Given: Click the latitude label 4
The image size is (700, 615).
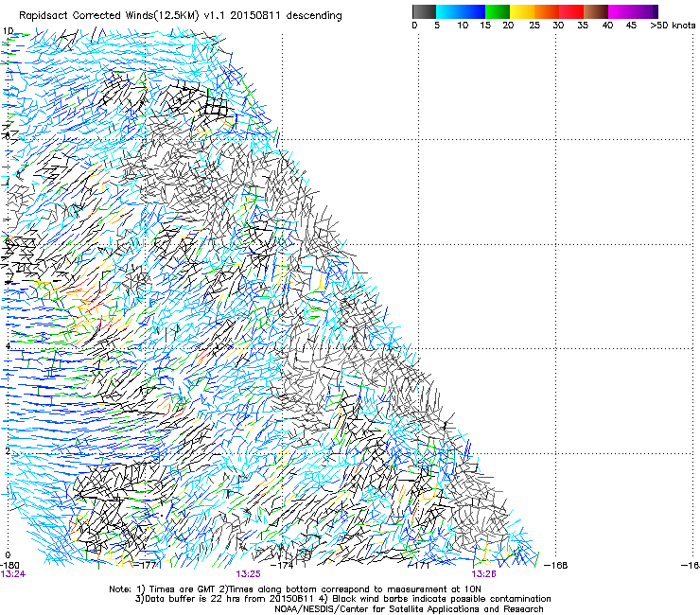Looking at the screenshot, I should 8,346.
